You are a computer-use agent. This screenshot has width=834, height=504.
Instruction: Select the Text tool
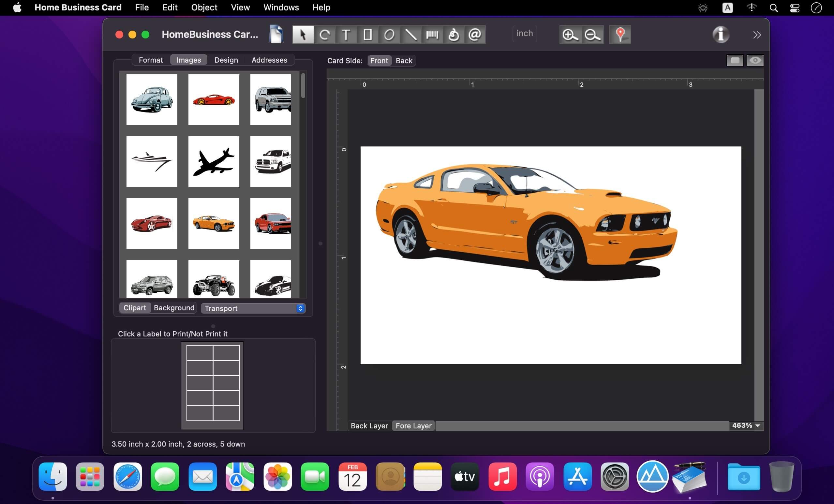346,35
